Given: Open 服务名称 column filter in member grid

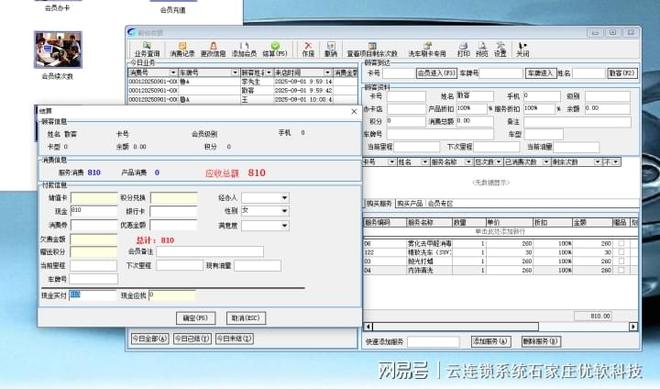Looking at the screenshot, I should pyautogui.click(x=468, y=162).
